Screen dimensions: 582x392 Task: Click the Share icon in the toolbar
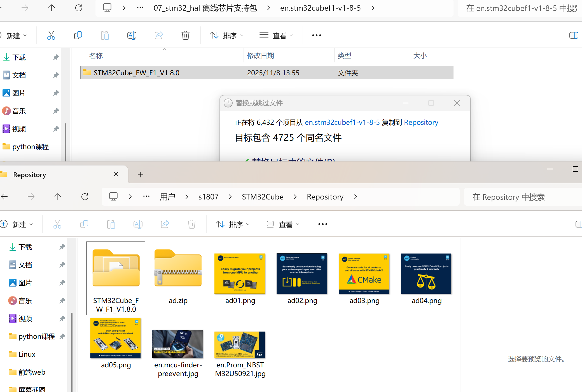pyautogui.click(x=158, y=35)
